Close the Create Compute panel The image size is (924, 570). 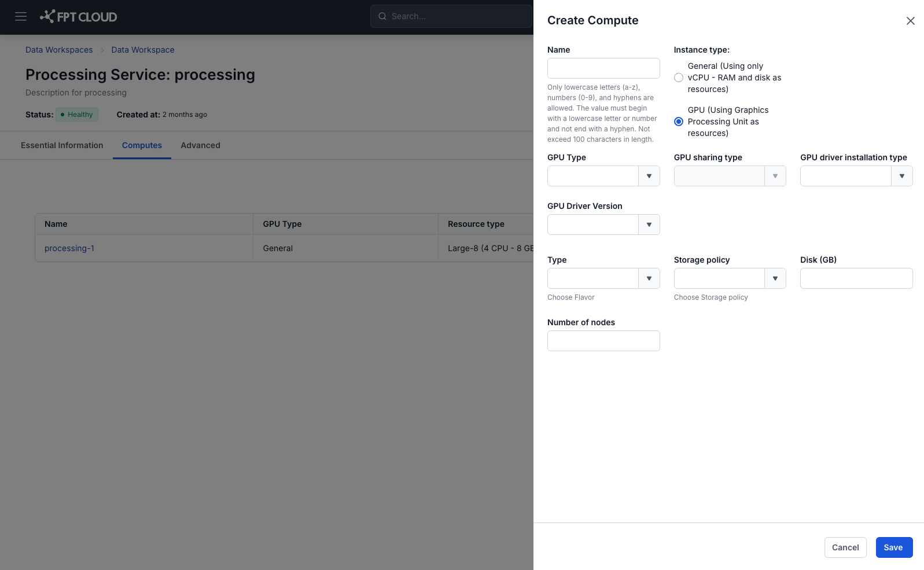pyautogui.click(x=910, y=21)
